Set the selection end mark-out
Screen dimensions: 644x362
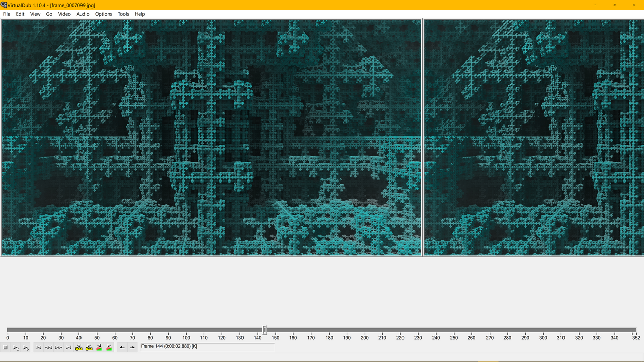(132, 348)
